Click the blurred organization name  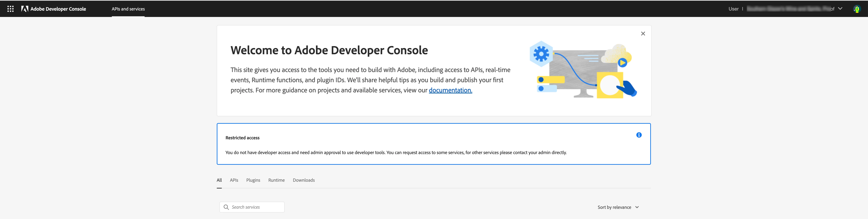[x=788, y=9]
